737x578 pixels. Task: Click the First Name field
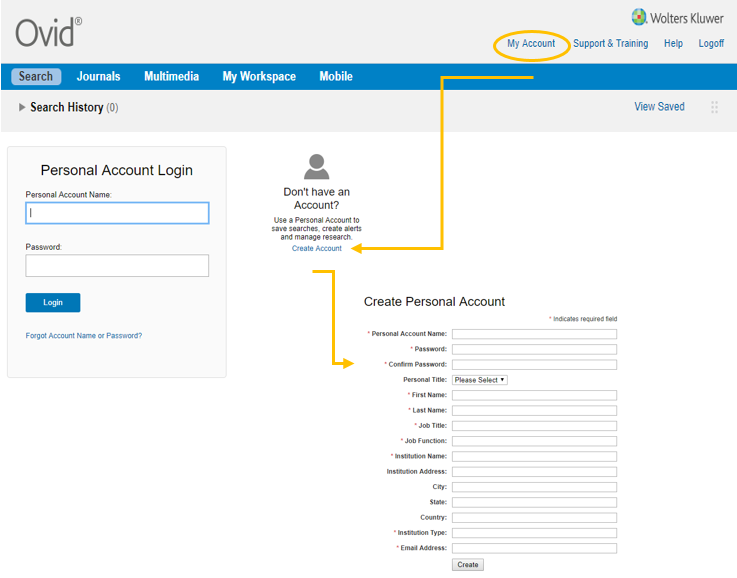tap(534, 395)
